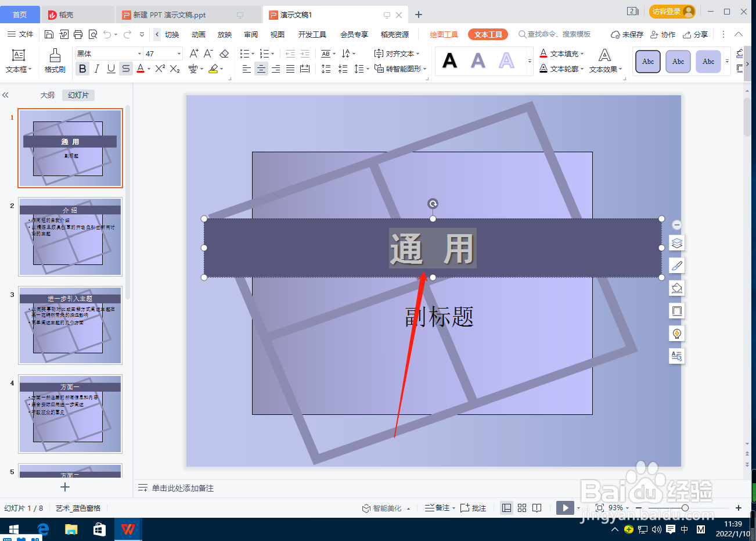Switch to the 绘图工具 tab

(x=444, y=34)
